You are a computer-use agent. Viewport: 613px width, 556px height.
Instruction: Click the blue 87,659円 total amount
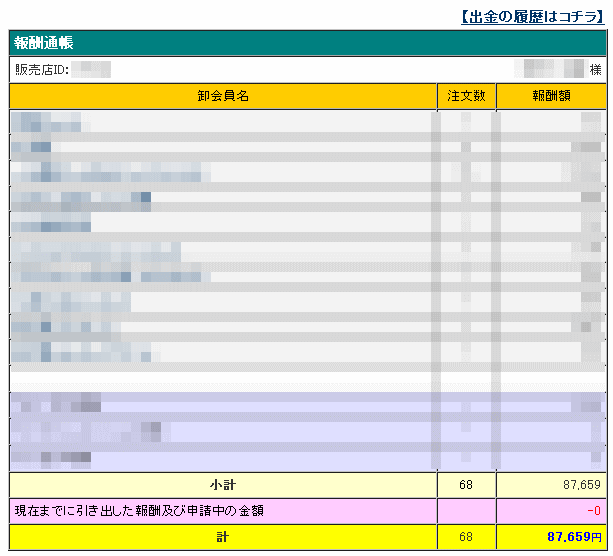pos(574,537)
